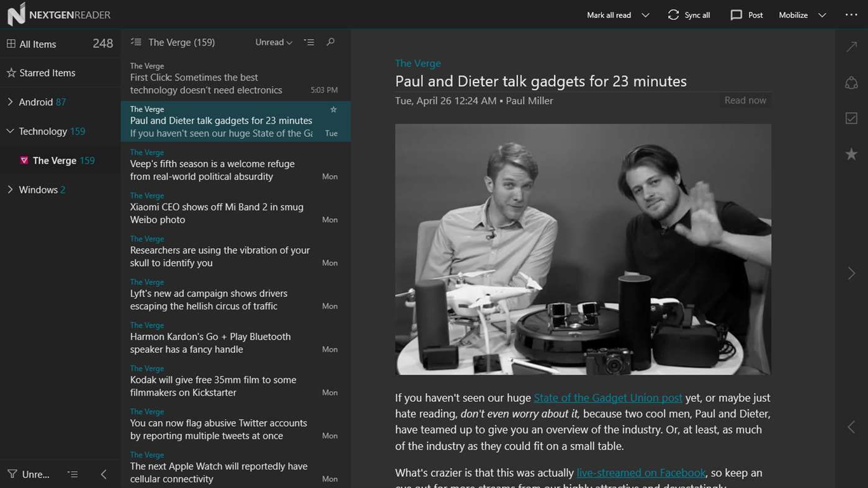Click the bottom-left list options icon

(x=73, y=474)
